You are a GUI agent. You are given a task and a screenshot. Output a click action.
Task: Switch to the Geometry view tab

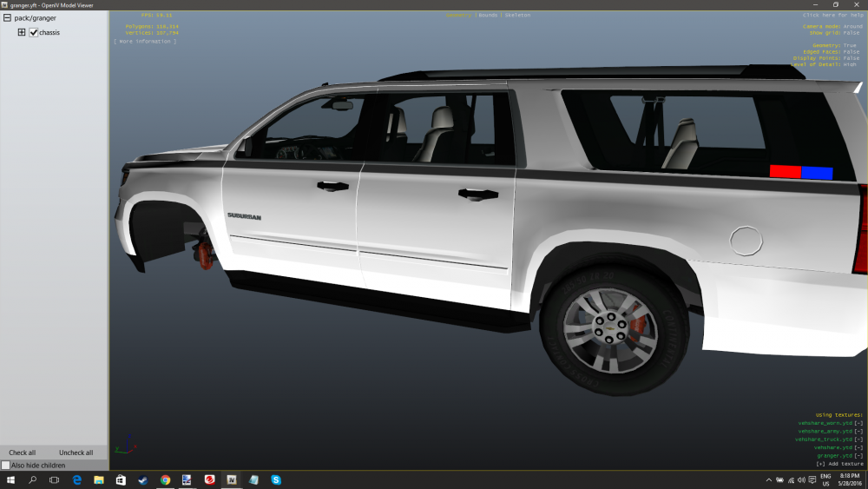tap(458, 15)
